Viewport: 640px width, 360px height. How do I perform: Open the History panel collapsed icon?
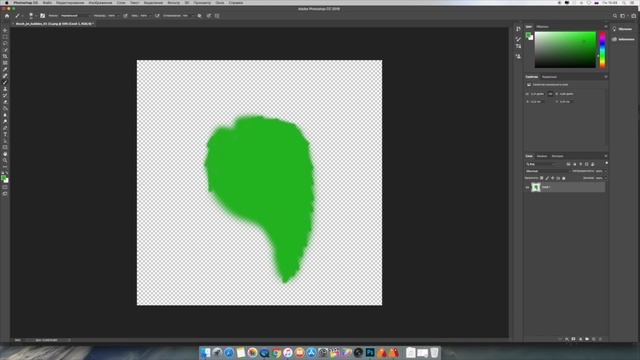518,29
